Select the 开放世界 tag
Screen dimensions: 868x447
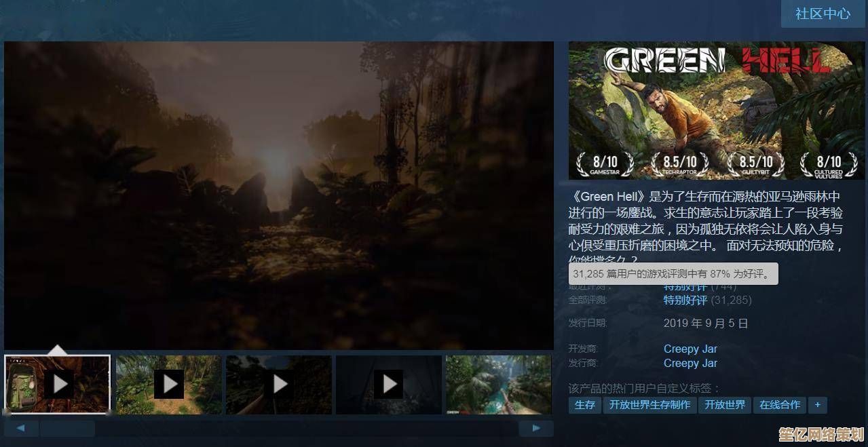click(724, 405)
